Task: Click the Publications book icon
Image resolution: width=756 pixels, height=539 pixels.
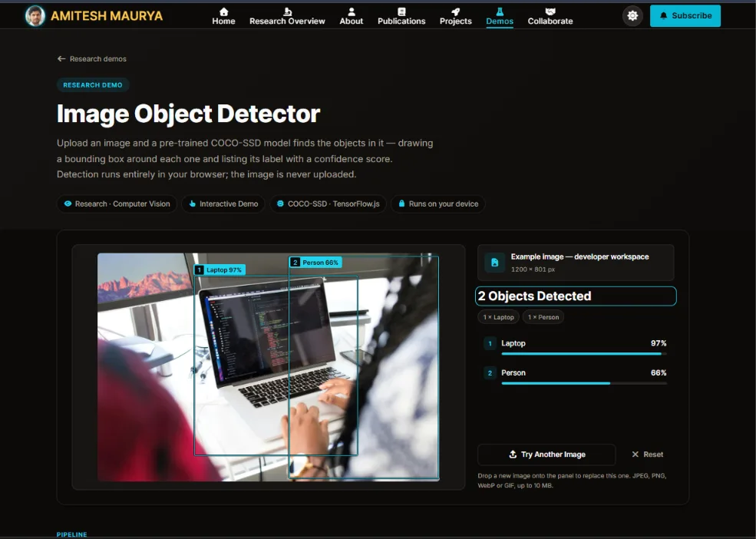Action: point(401,12)
